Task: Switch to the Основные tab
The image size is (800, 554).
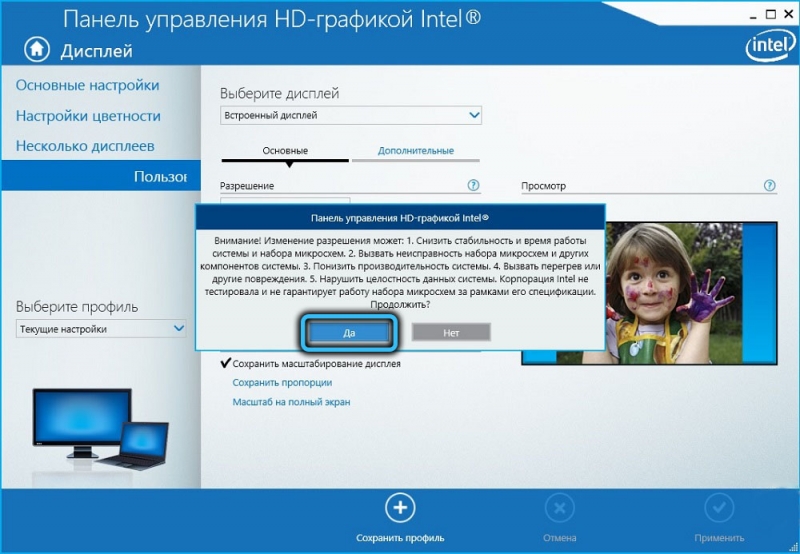Action: [x=285, y=151]
